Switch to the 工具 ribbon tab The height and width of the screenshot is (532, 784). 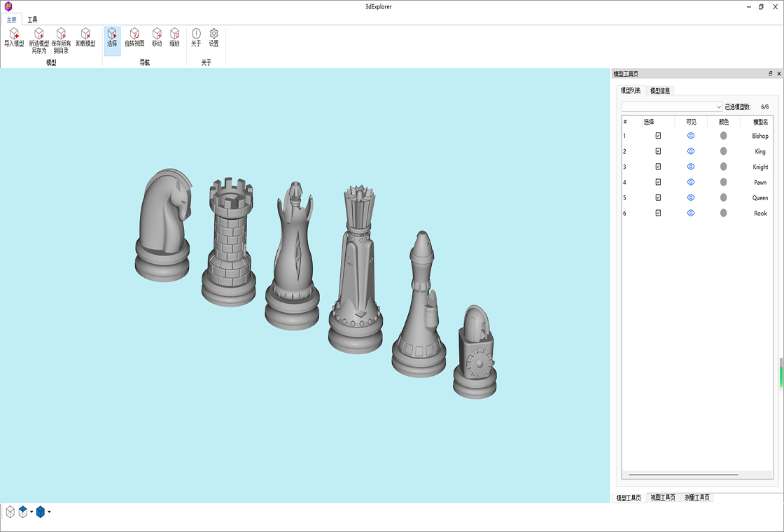click(x=33, y=20)
